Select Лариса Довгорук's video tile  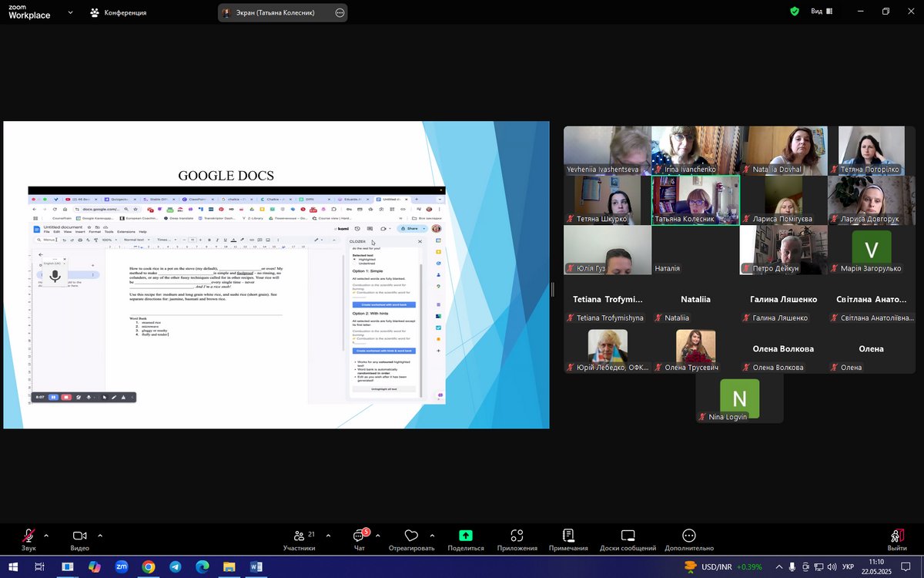click(x=872, y=200)
